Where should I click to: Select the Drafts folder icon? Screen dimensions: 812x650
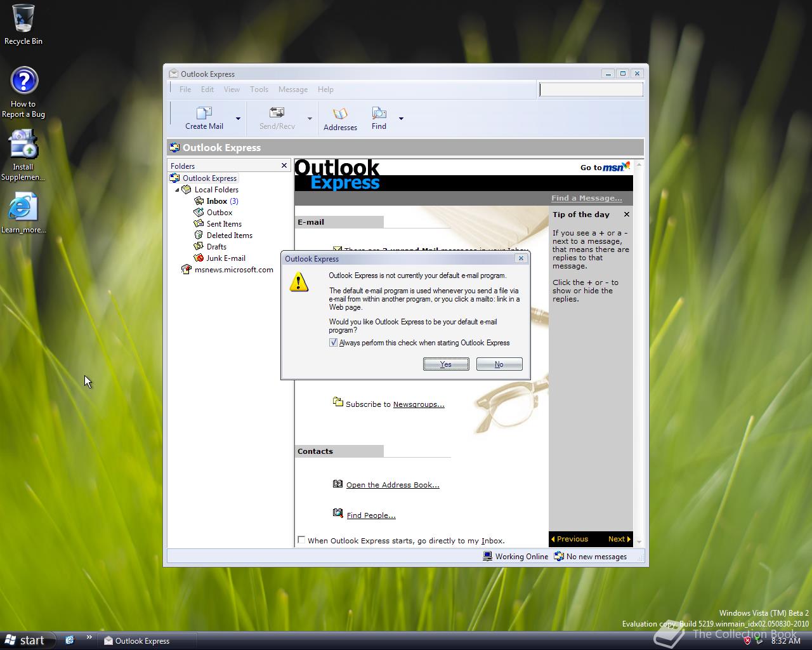[199, 247]
